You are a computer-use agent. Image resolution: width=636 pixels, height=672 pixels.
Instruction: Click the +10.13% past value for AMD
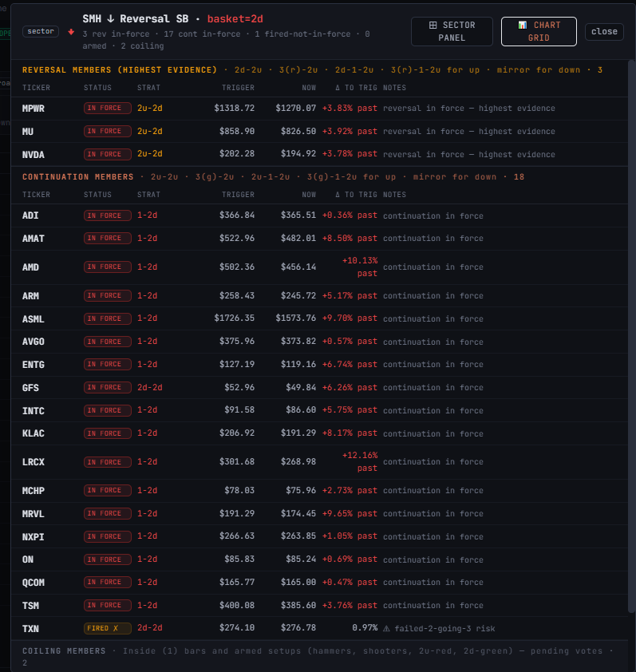pos(360,267)
